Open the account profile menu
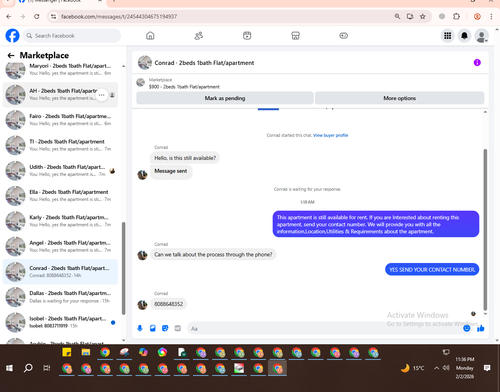Viewport: 500px width, 392px height. [x=481, y=36]
